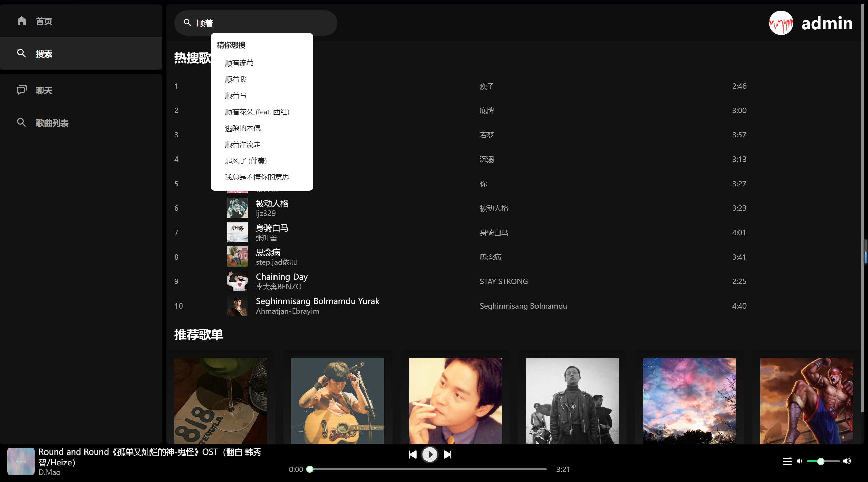
Task: Click the home icon beside 首页
Action: click(x=21, y=21)
